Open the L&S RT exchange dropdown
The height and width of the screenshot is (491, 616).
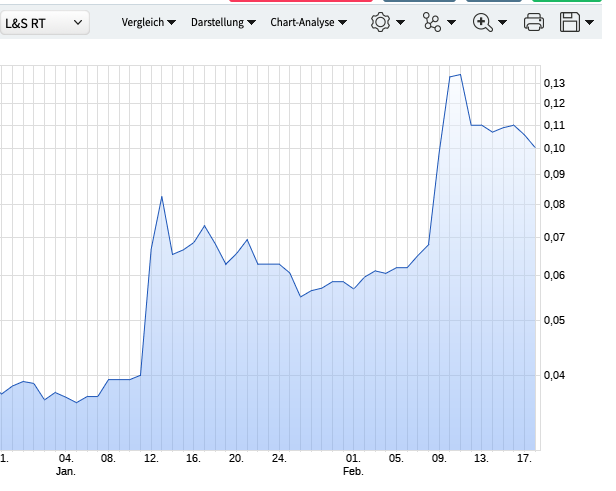click(44, 23)
